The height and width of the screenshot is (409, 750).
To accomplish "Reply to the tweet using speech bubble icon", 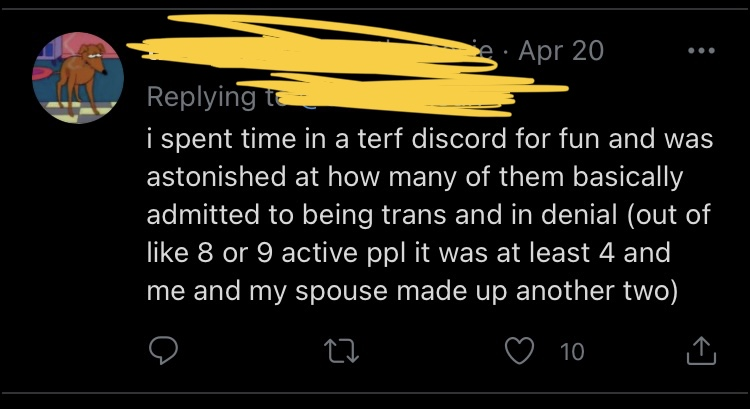I will (x=166, y=351).
